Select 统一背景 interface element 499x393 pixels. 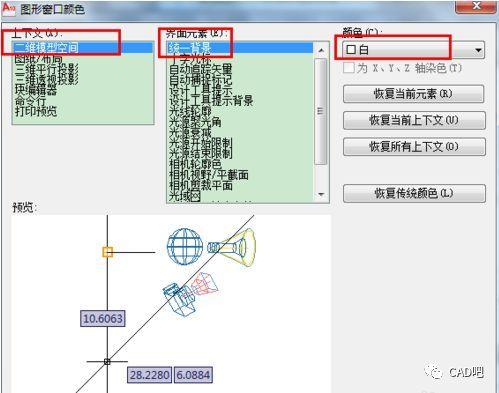(240, 48)
